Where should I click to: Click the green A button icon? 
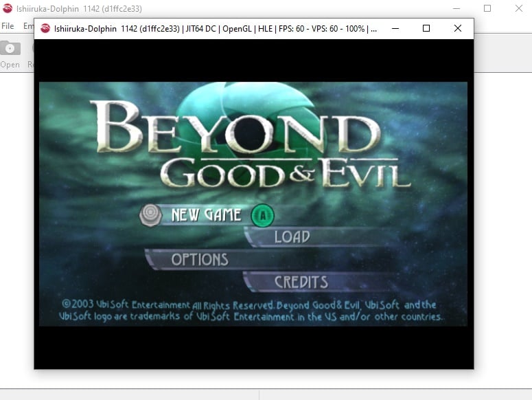(263, 215)
